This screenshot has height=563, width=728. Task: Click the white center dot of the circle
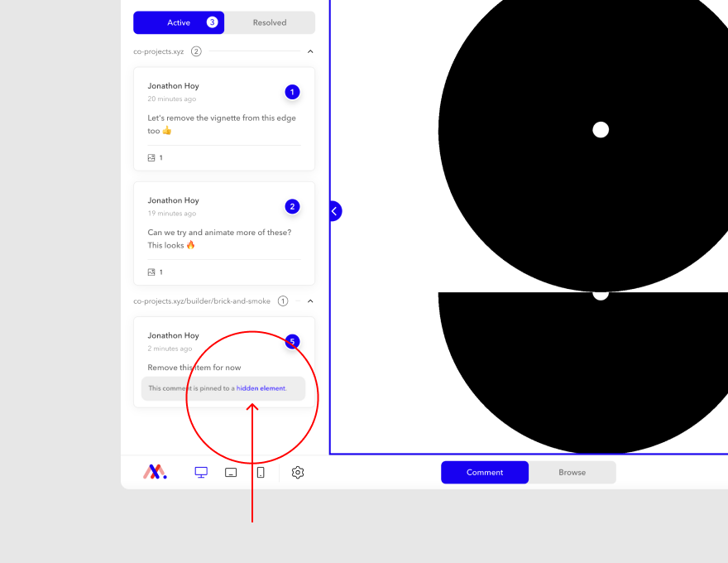point(601,129)
